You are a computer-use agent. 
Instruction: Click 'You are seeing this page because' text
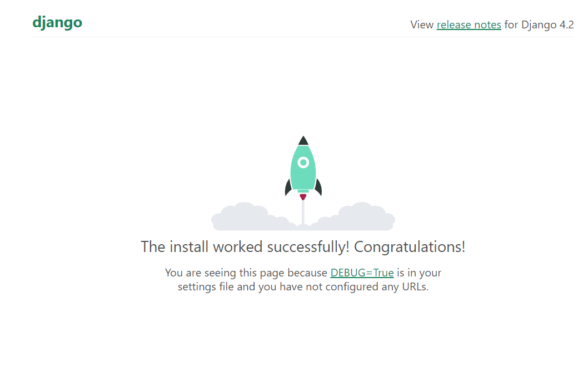pos(246,273)
